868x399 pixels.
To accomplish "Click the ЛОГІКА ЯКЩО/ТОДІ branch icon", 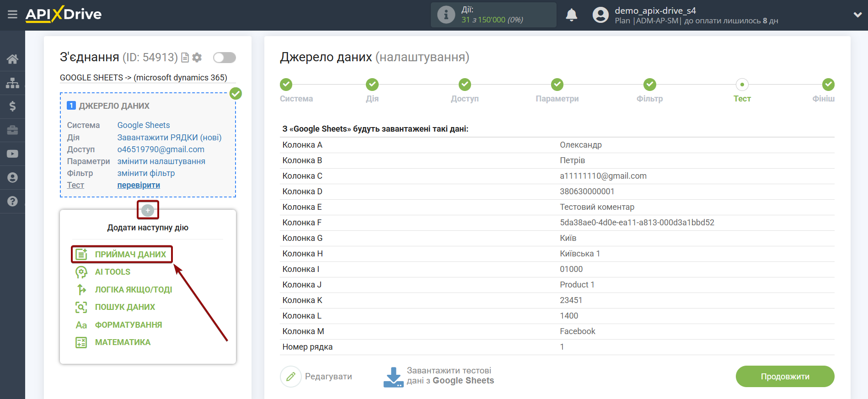I will 81,289.
